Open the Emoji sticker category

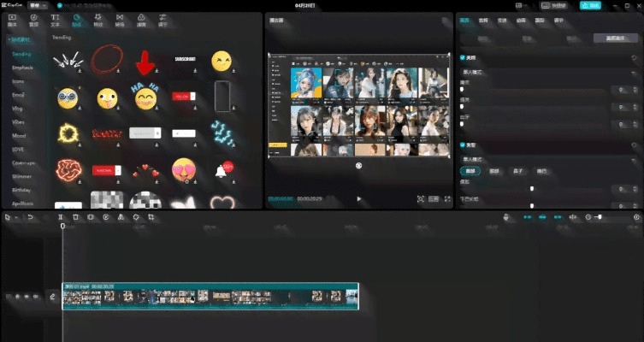pyautogui.click(x=18, y=95)
